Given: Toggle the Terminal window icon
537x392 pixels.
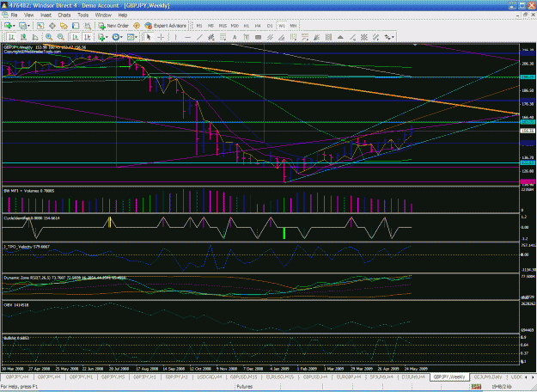Looking at the screenshot, I should pyautogui.click(x=76, y=26).
